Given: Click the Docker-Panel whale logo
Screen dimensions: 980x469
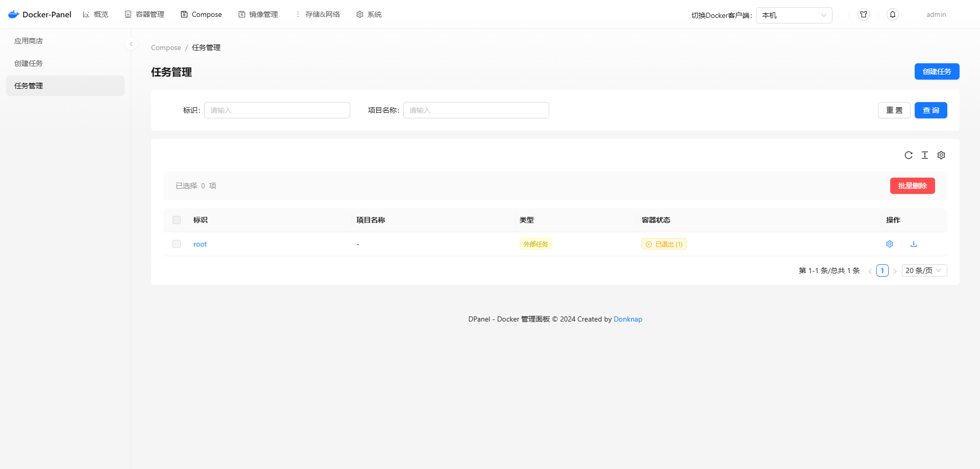Looking at the screenshot, I should tap(14, 14).
